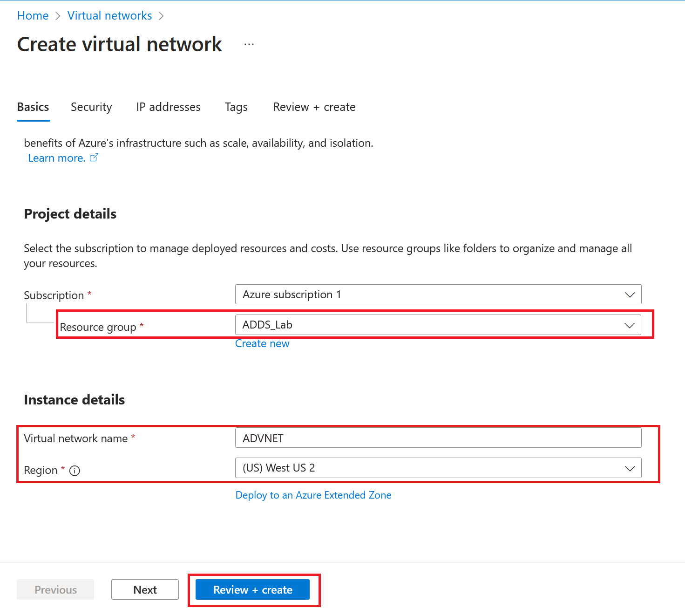The width and height of the screenshot is (685, 616).
Task: Click the Virtual network name field
Action: 438,438
